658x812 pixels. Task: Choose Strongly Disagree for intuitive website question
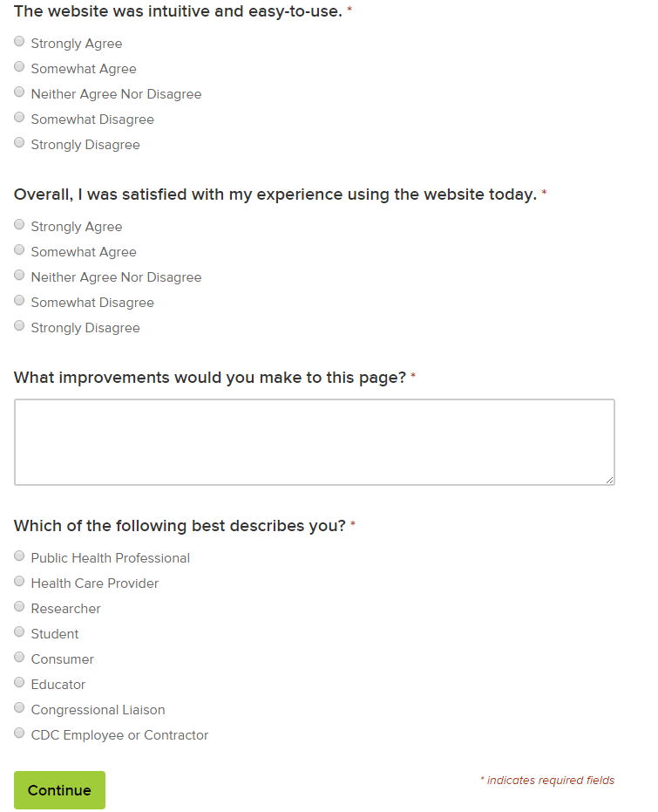click(x=19, y=143)
